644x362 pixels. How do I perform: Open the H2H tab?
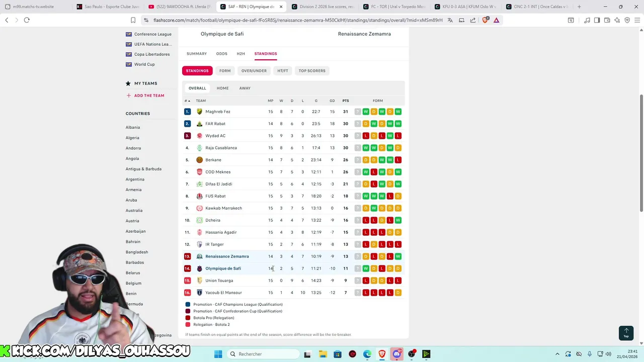241,54
